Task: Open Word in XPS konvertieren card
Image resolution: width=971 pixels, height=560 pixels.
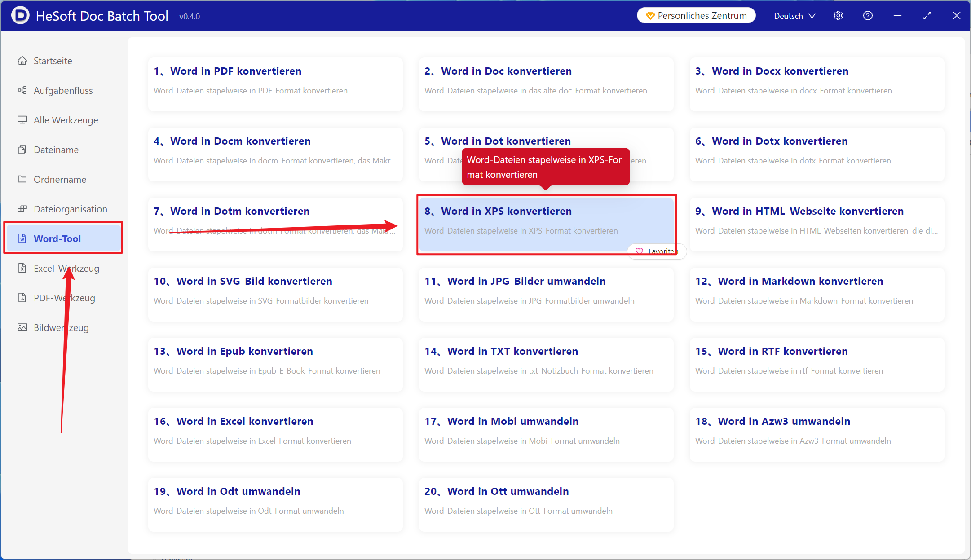Action: point(546,225)
